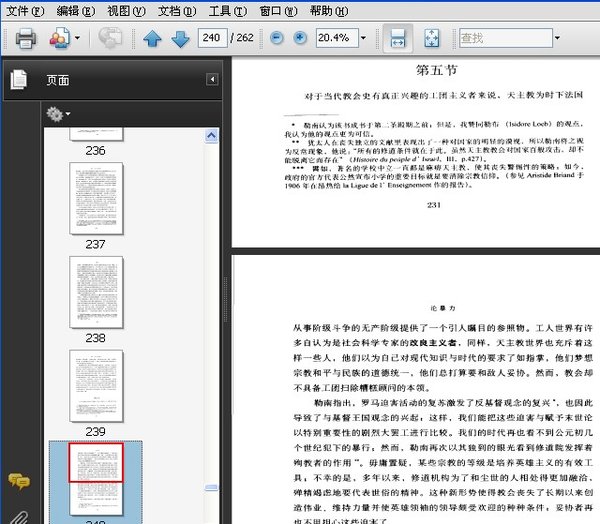Click page number 231 in document
Image resolution: width=600 pixels, height=524 pixels.
click(434, 205)
